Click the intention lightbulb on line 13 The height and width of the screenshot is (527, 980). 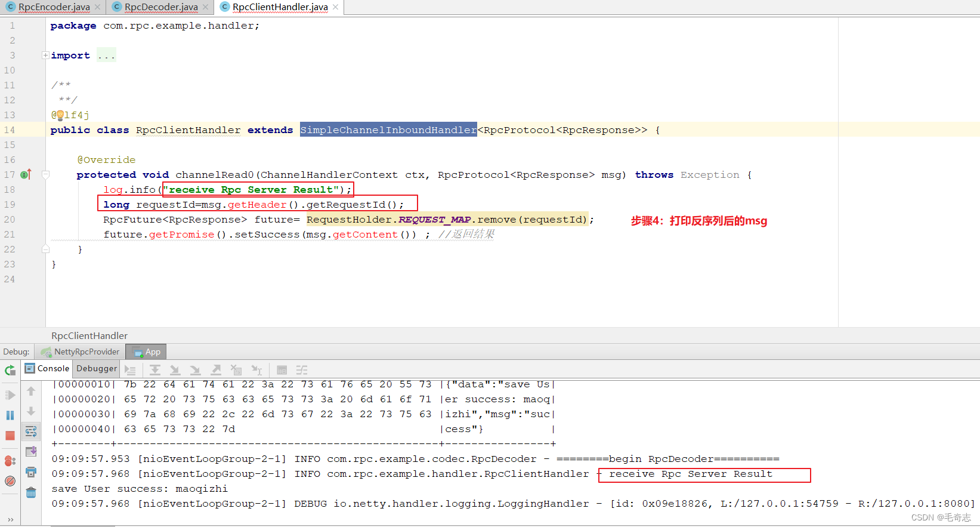coord(60,115)
